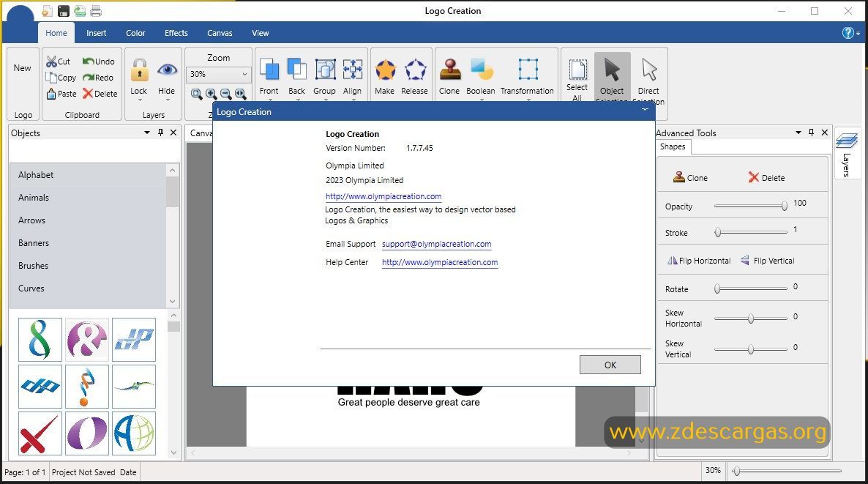Expand the Hide dropdown arrow

[167, 100]
